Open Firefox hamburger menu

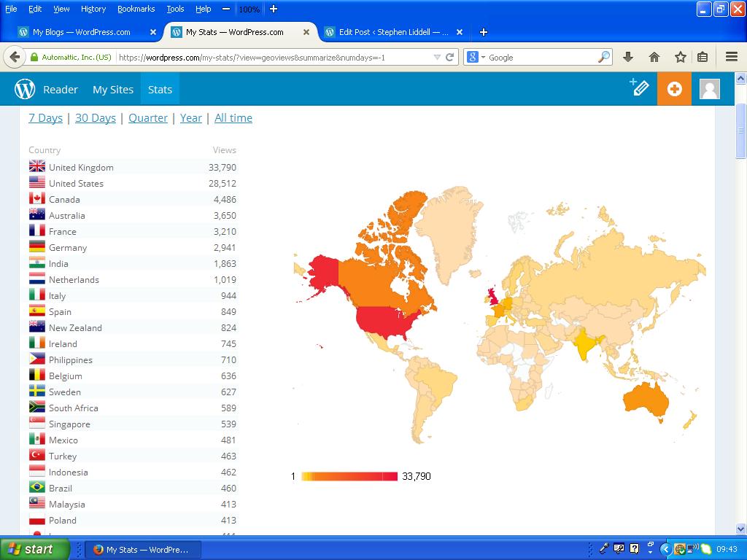(732, 57)
